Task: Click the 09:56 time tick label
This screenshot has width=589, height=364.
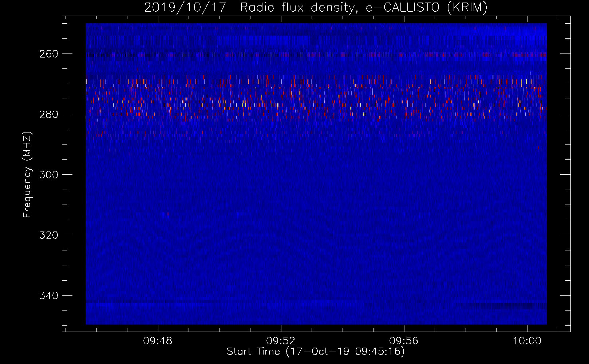Action: tap(404, 341)
